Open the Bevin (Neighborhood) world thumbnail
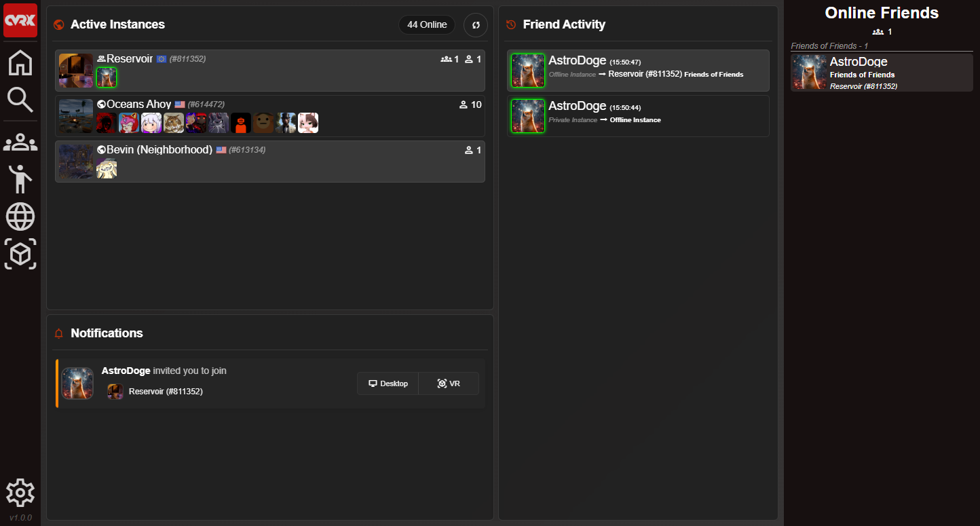 (76, 162)
